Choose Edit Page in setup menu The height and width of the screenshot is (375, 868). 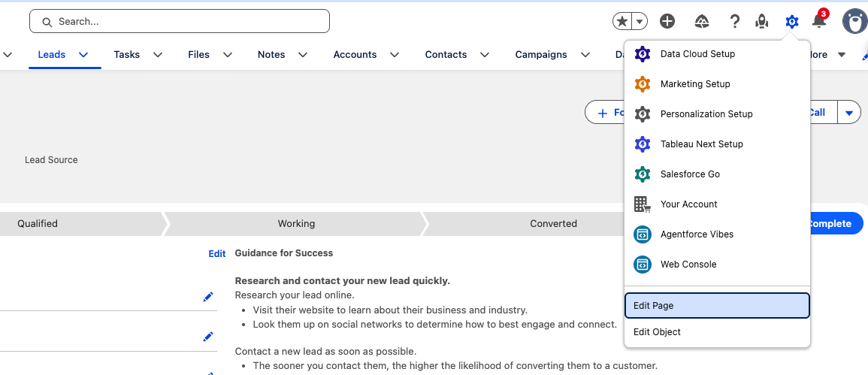point(717,306)
